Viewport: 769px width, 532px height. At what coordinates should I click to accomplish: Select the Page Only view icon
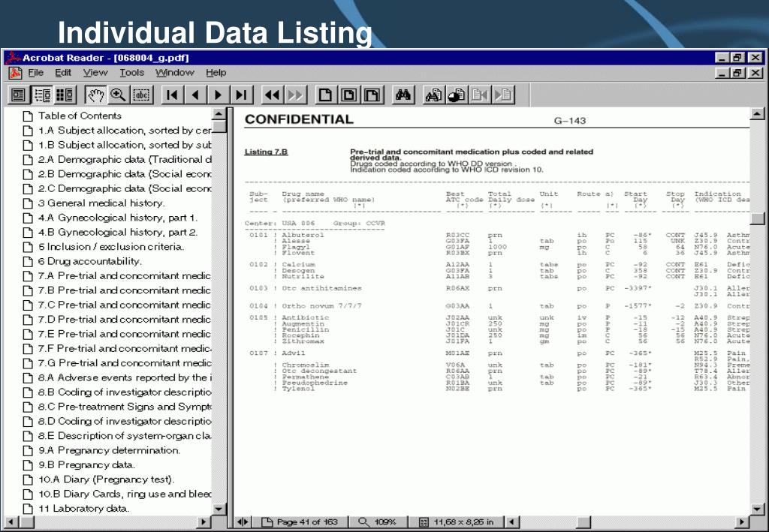pos(19,95)
